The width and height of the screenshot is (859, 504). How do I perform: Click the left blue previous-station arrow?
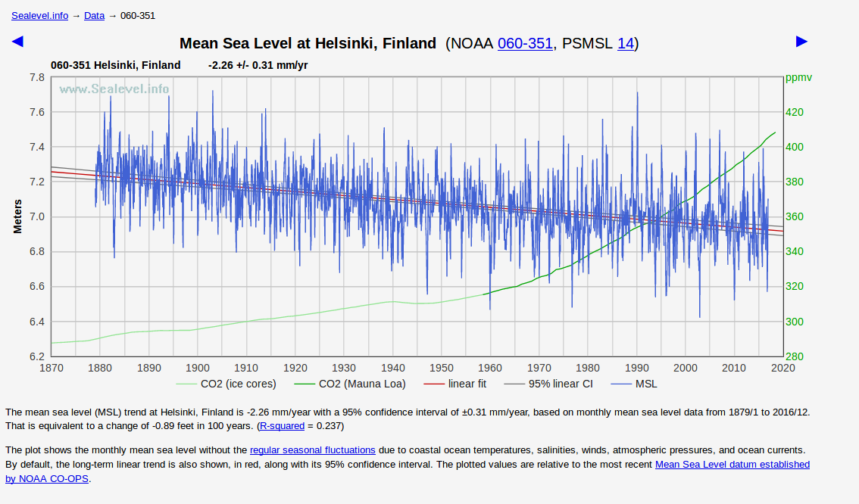(17, 42)
